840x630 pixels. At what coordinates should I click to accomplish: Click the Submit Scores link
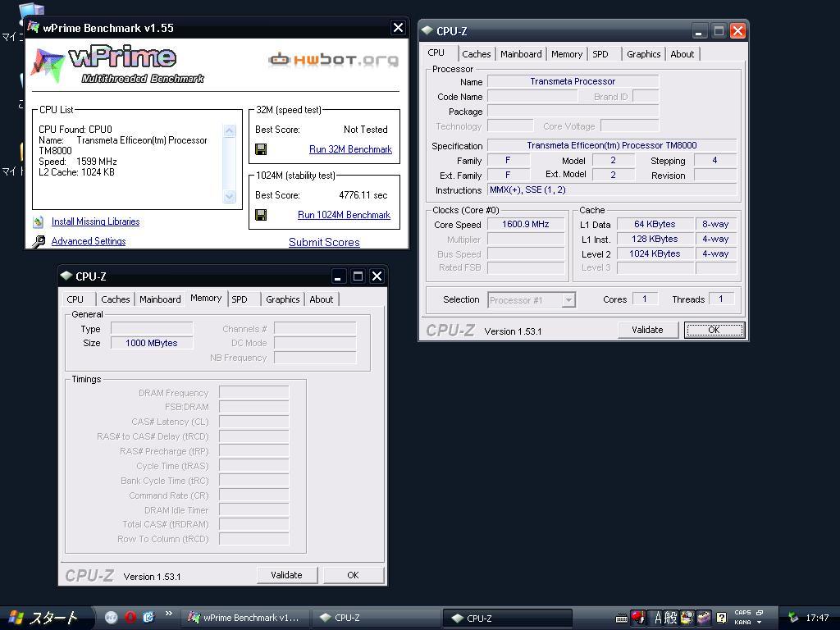coord(324,242)
